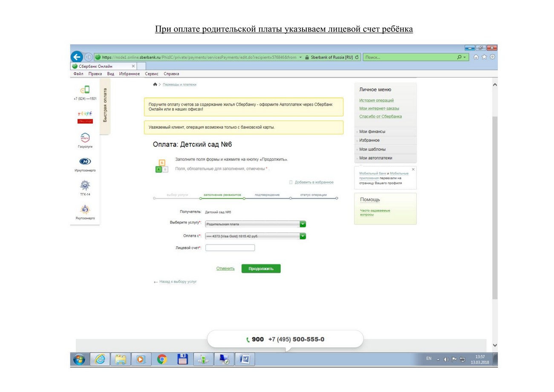Click the padlock security icon
Image resolution: width=554 pixels, height=392 pixels.
(x=306, y=57)
